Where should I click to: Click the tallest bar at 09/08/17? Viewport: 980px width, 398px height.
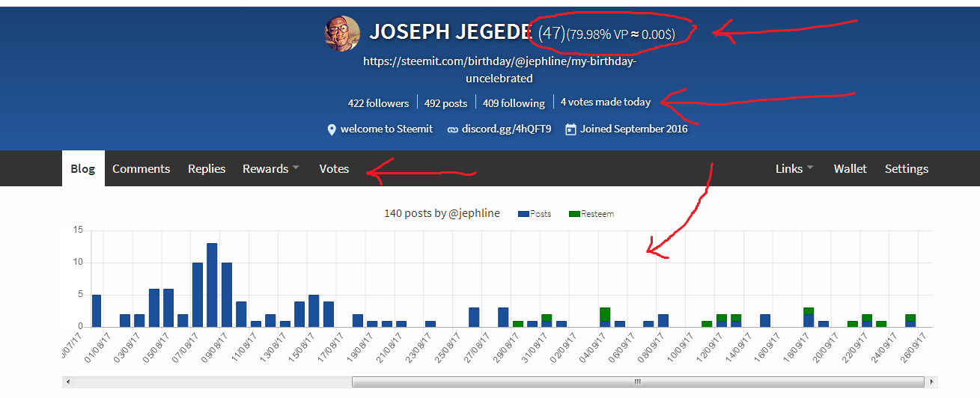(212, 285)
